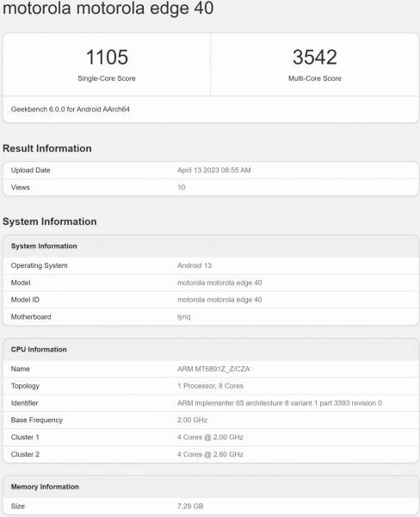Click the 'ARM implementer 65 architecture 8' identifier value
The image size is (420, 517).
tap(280, 403)
